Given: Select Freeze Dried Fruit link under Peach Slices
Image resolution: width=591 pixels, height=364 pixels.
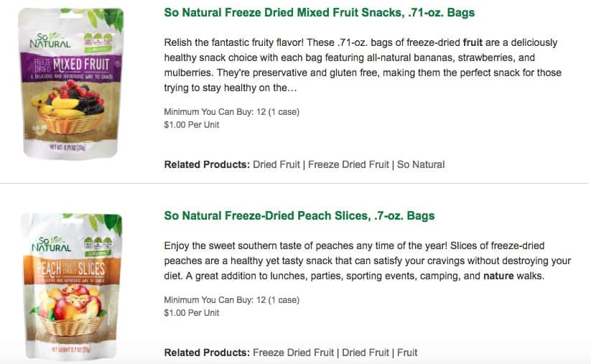Looking at the screenshot, I should (293, 353).
